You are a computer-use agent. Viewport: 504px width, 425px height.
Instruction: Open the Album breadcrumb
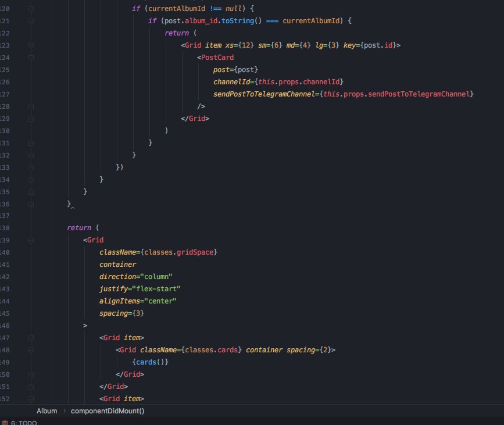47,411
